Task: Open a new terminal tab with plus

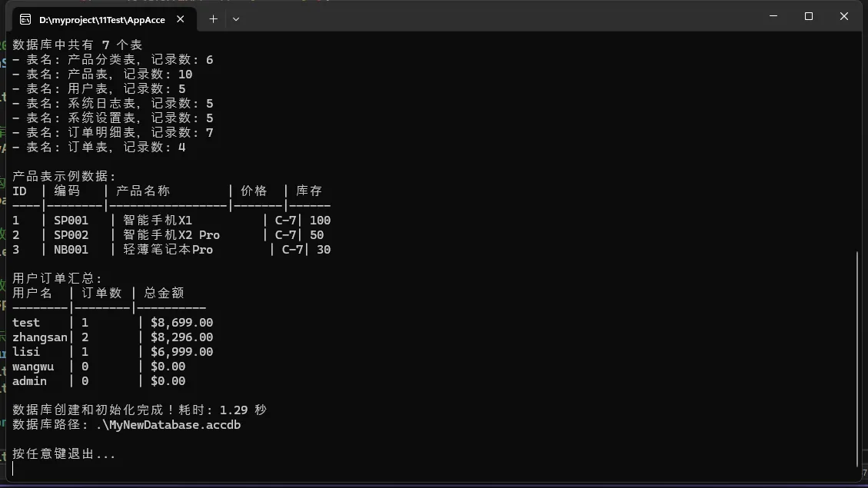Action: (x=214, y=19)
